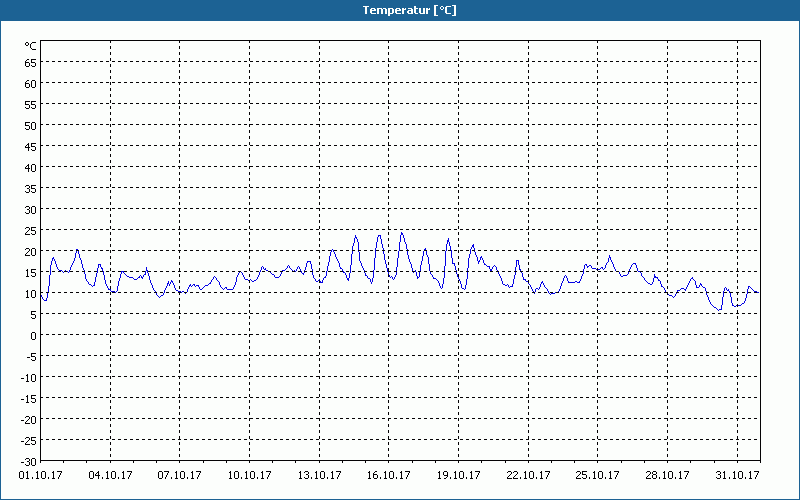800x500 pixels.
Task: Click the 0 label on y-axis
Action: 34,335
